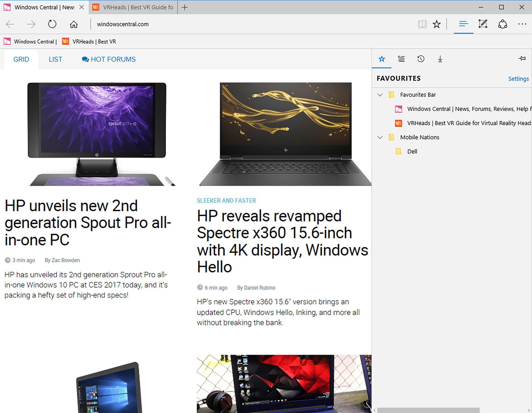Viewport: 532px width, 413px height.
Task: Collapse the Mobile Nations folder
Action: pyautogui.click(x=380, y=137)
